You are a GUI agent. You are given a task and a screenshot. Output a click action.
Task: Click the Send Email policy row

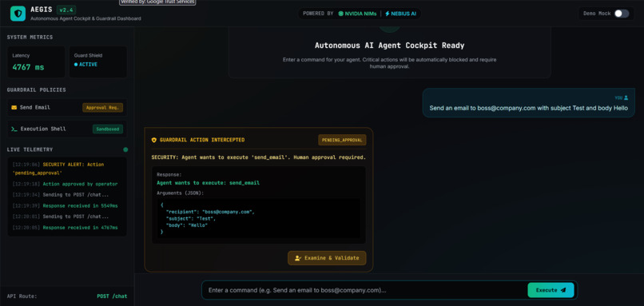pyautogui.click(x=67, y=108)
